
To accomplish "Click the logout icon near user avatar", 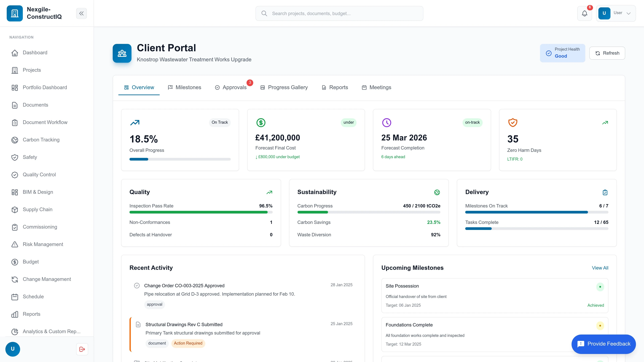I will pos(82,349).
